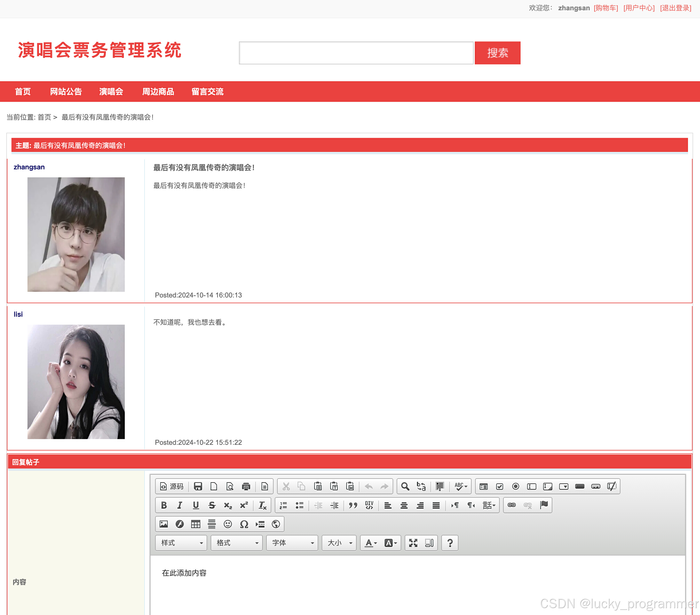Image resolution: width=700 pixels, height=615 pixels.
Task: Open the 留言交流 navigation item
Action: (207, 91)
